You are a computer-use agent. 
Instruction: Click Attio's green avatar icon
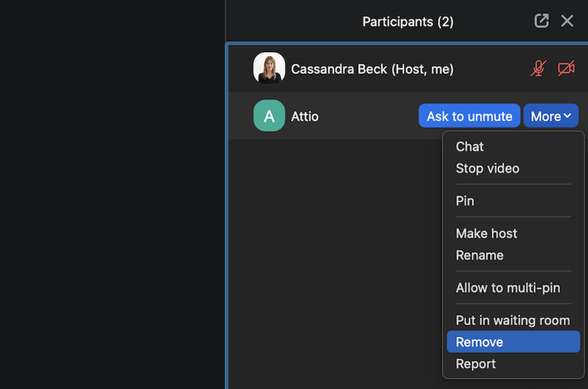pos(269,116)
